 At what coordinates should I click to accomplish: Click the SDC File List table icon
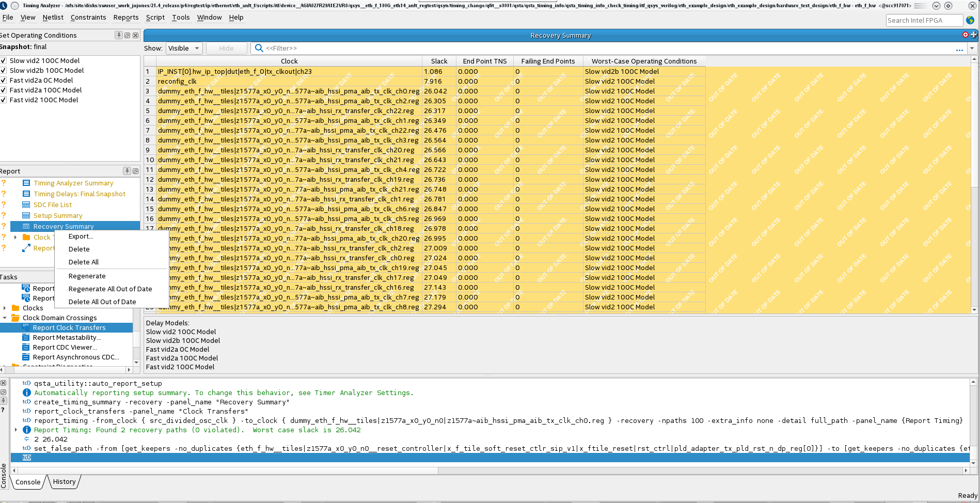pyautogui.click(x=26, y=205)
